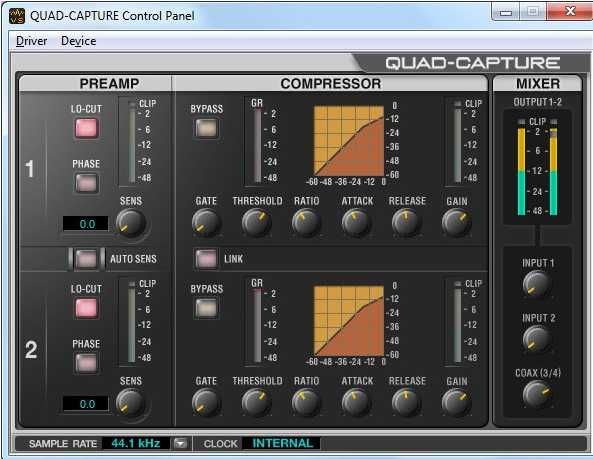The image size is (593, 459).
Task: Click the COMPRESSOR panel header
Action: click(330, 84)
